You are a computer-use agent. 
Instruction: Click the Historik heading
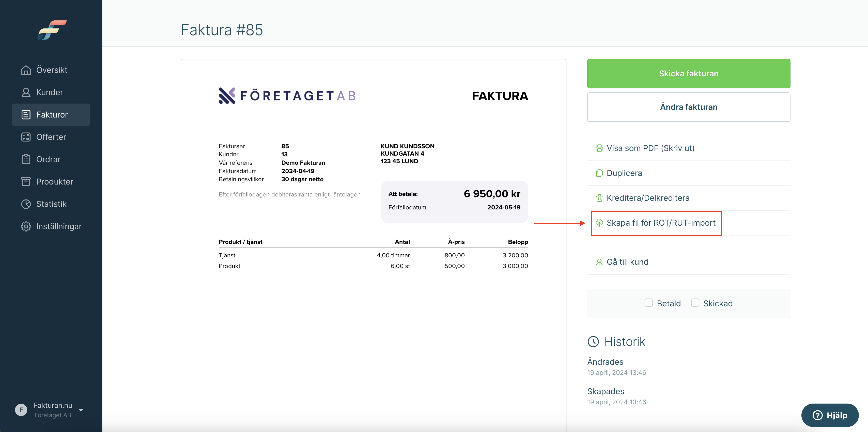pyautogui.click(x=625, y=342)
